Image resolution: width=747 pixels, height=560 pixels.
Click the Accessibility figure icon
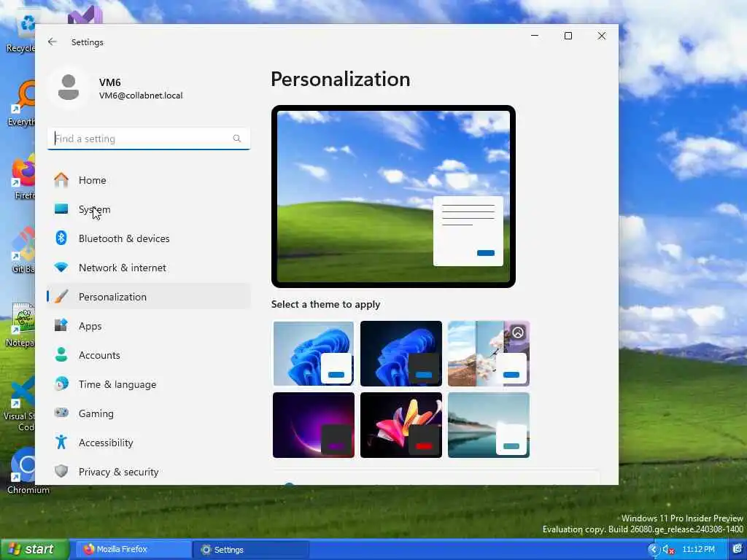tap(61, 443)
